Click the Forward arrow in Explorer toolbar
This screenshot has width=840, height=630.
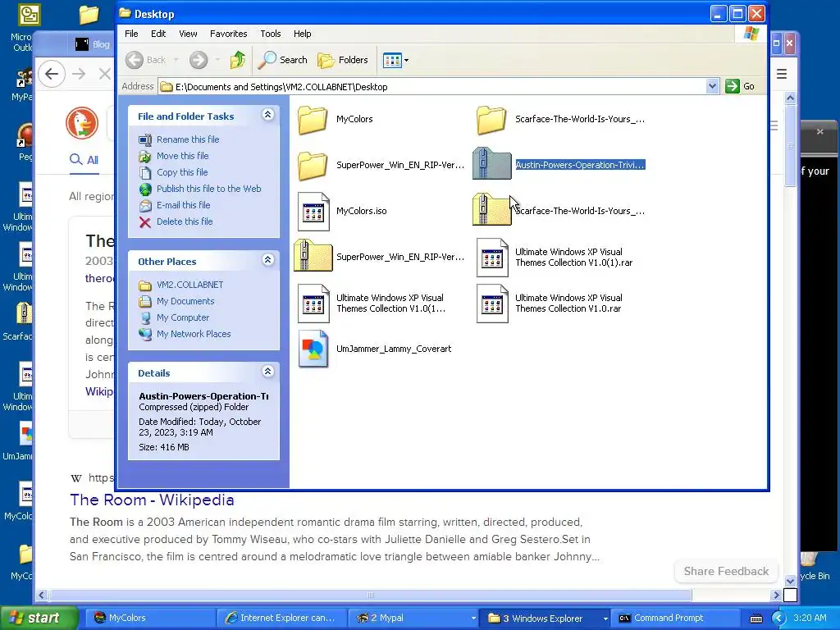[x=199, y=60]
